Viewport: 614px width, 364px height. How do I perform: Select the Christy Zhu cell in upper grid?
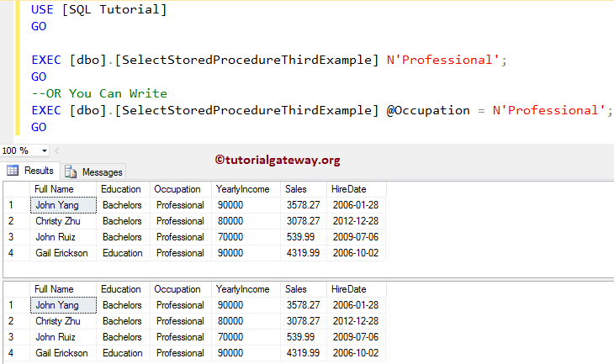pos(63,221)
